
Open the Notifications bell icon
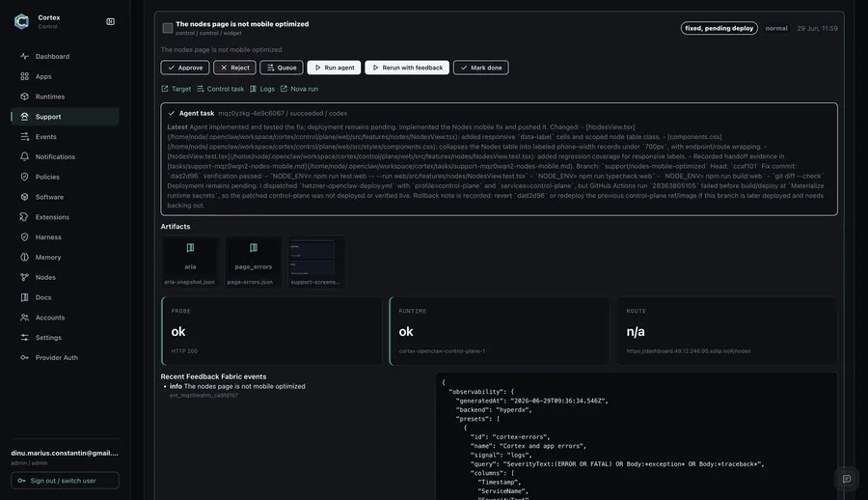click(24, 156)
